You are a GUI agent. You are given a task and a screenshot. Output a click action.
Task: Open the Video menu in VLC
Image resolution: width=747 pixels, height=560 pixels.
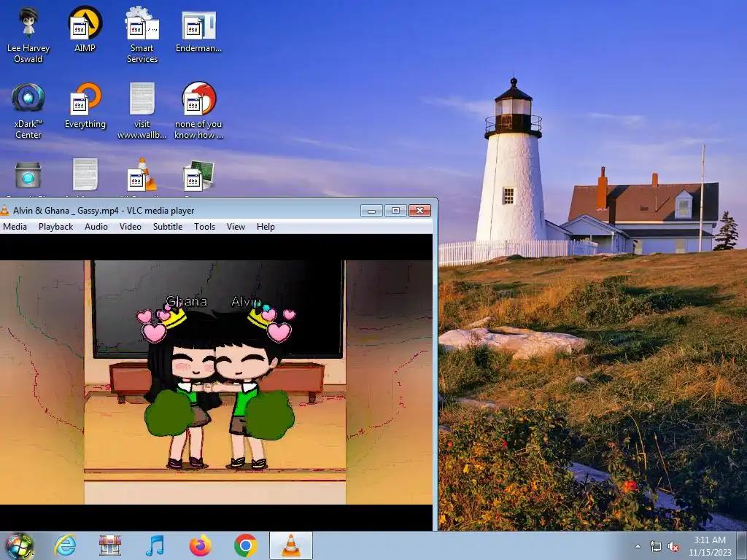[x=131, y=227]
